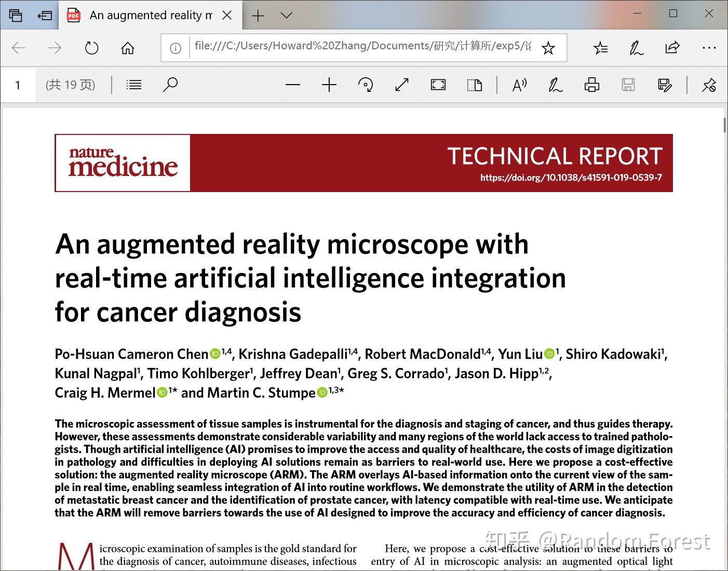The width and height of the screenshot is (728, 571).
Task: Zoom in on the PDF
Action: (329, 85)
